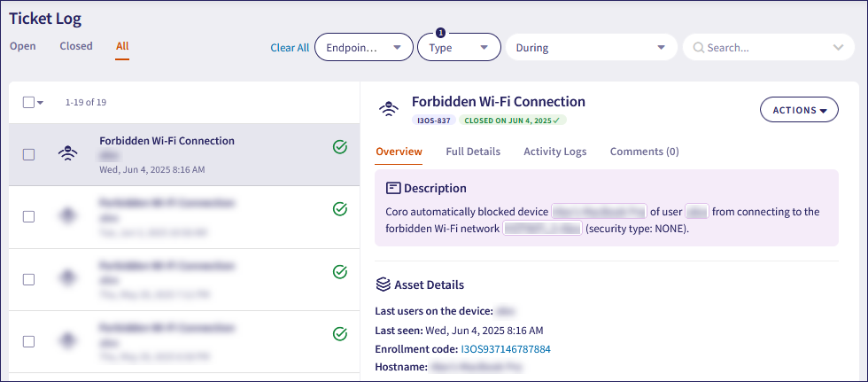Viewport: 868px width, 382px height.
Task: Check the first Forbidden Wi-Fi Connection ticket
Action: 28,154
